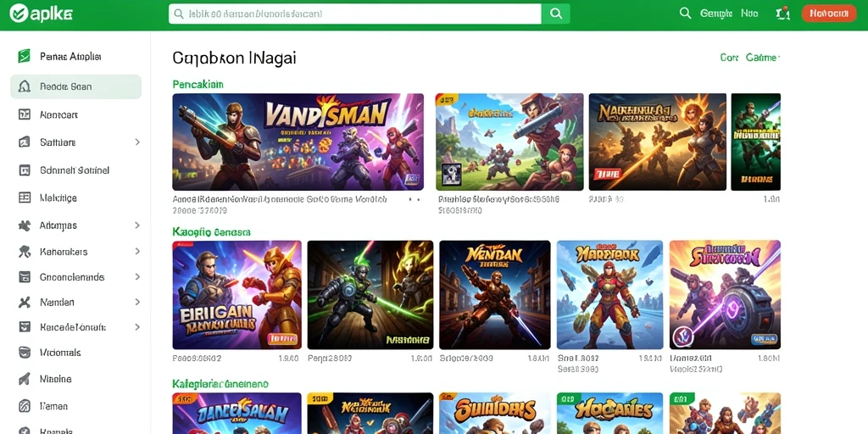Expand the Adompas sidebar section
Image resolution: width=868 pixels, height=434 pixels.
[x=137, y=225]
